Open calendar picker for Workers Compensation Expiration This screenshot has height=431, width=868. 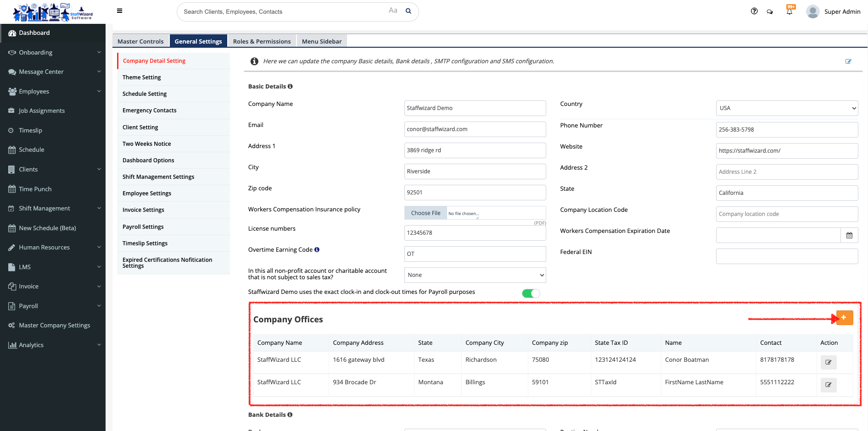pos(849,235)
